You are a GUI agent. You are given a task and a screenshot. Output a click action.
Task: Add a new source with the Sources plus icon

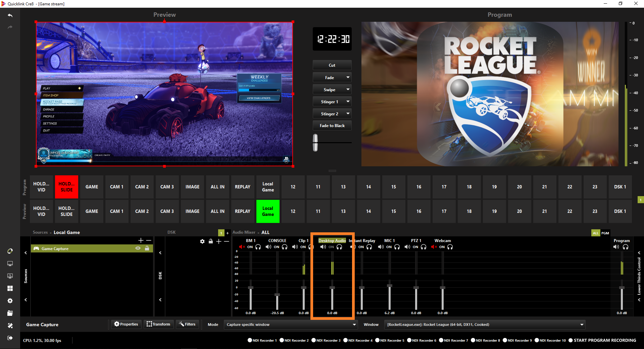point(141,240)
